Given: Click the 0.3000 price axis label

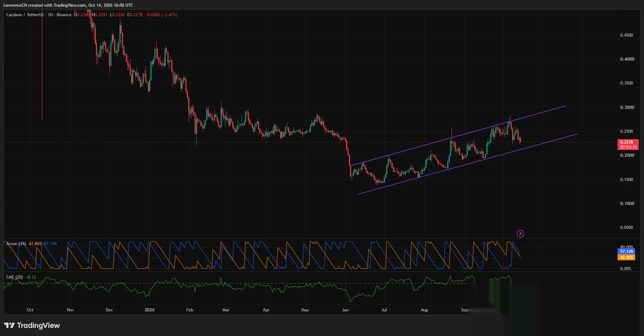Looking at the screenshot, I should 627,107.
